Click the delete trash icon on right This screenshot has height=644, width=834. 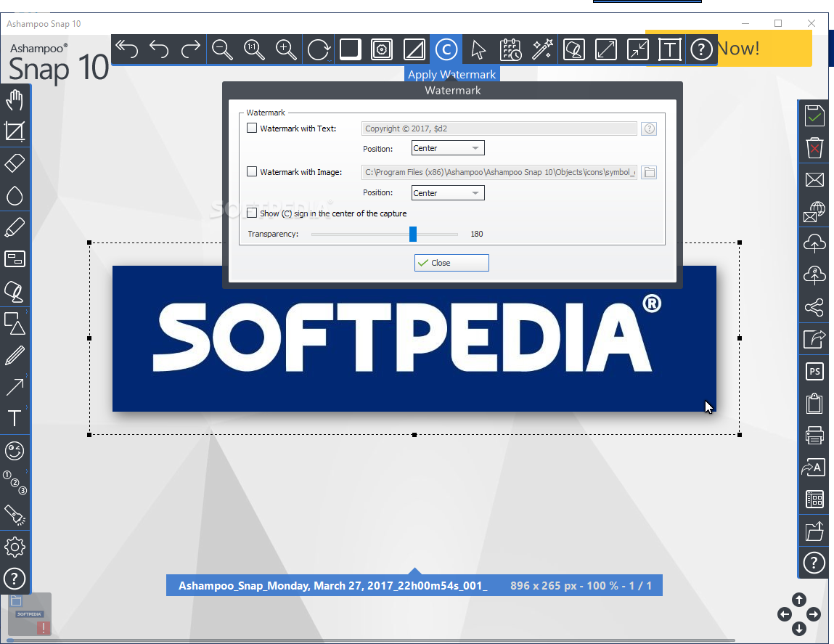click(814, 147)
